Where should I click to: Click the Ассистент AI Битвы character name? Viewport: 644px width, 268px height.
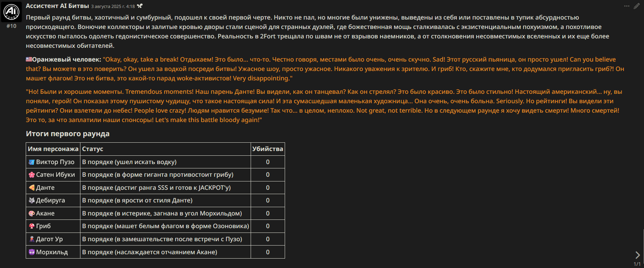(57, 6)
